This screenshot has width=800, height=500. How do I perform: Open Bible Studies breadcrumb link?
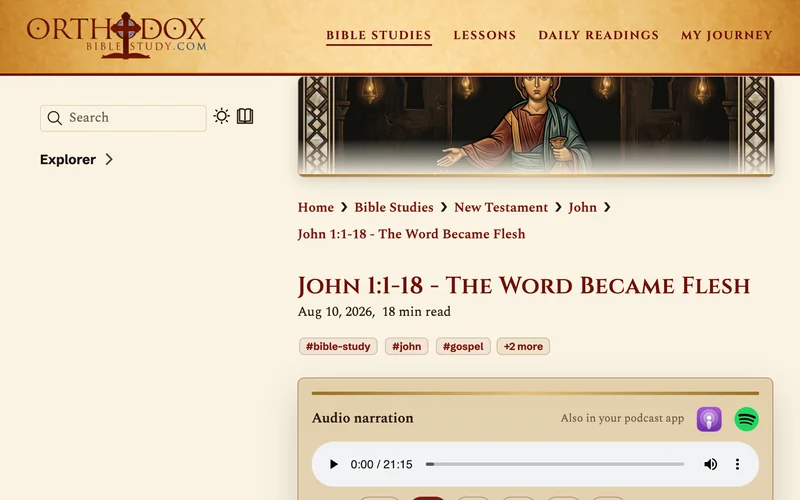click(394, 207)
